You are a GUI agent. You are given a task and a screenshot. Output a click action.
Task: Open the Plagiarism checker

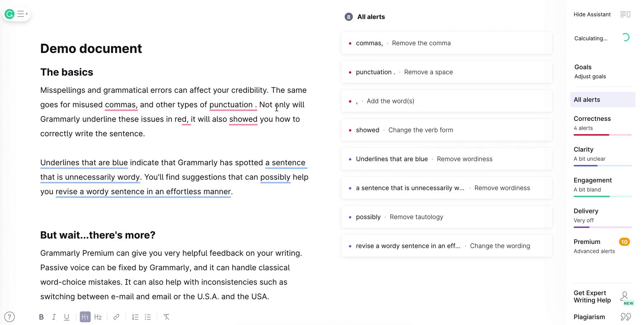pyautogui.click(x=589, y=317)
